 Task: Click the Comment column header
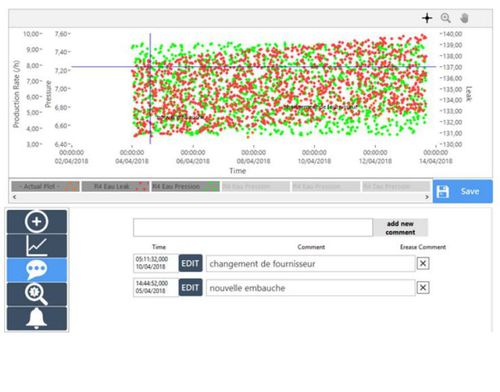311,247
